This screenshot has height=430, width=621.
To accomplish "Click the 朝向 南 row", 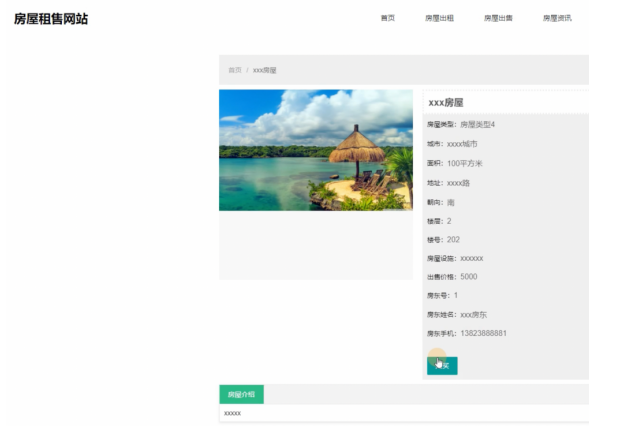I will pyautogui.click(x=441, y=202).
